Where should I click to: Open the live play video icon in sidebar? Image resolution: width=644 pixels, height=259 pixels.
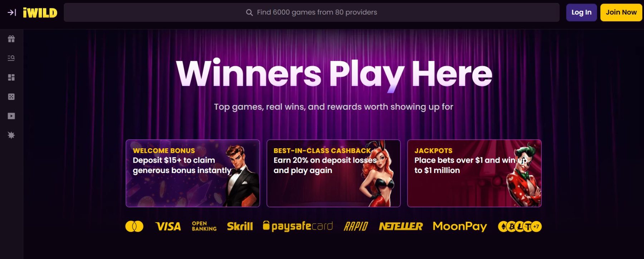point(11,116)
